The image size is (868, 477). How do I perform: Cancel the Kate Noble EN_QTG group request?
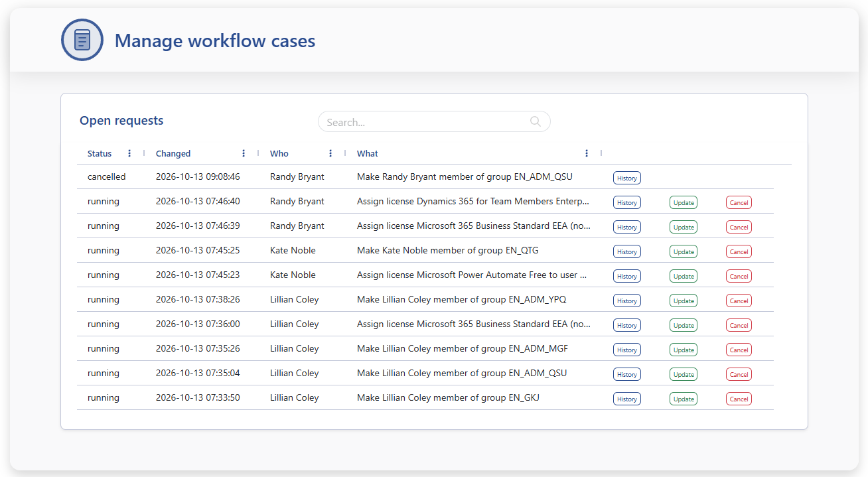pos(739,251)
